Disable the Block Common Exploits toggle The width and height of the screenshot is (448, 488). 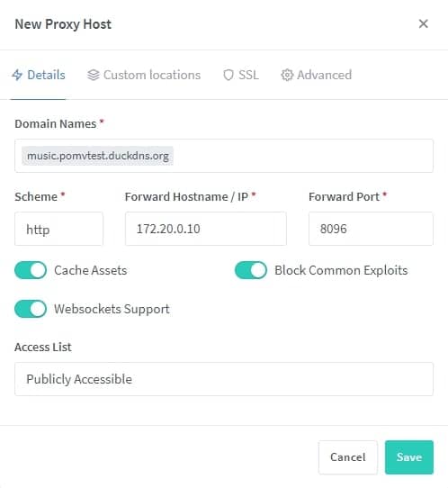tap(251, 270)
